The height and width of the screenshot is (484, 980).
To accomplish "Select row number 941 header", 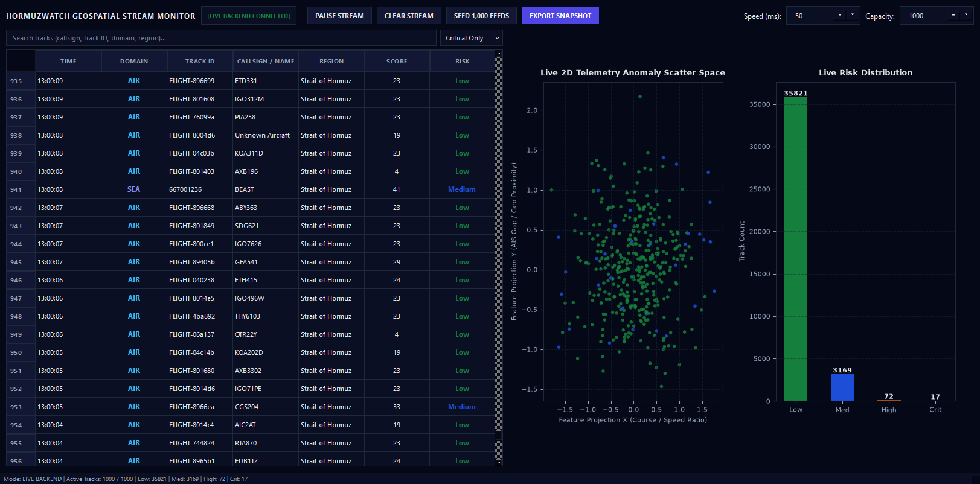I will pos(21,189).
